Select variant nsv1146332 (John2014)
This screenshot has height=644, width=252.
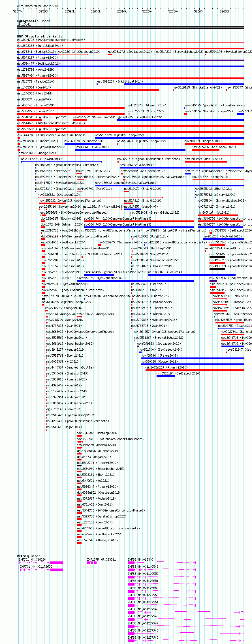(x=35, y=93)
